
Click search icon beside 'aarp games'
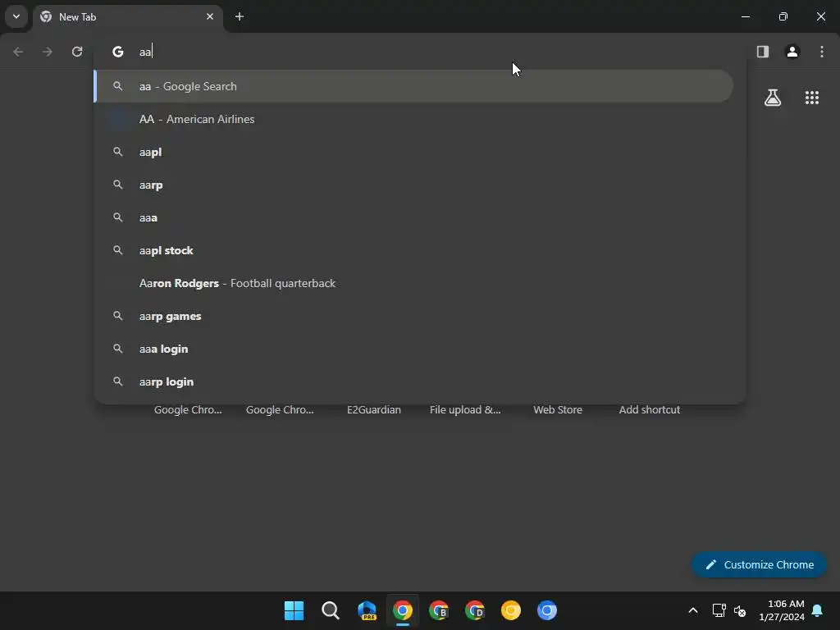[x=118, y=316]
